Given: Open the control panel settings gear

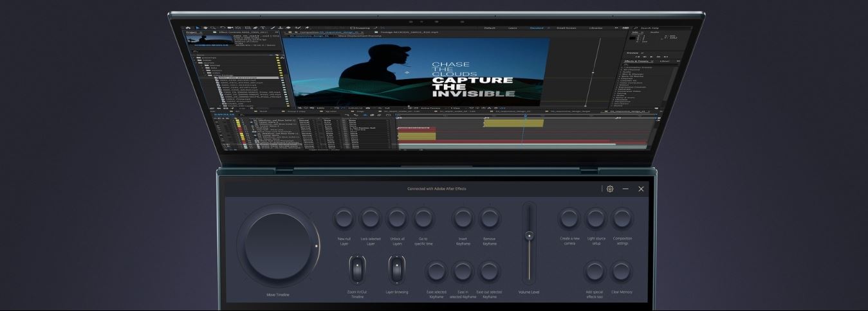Looking at the screenshot, I should tap(610, 189).
